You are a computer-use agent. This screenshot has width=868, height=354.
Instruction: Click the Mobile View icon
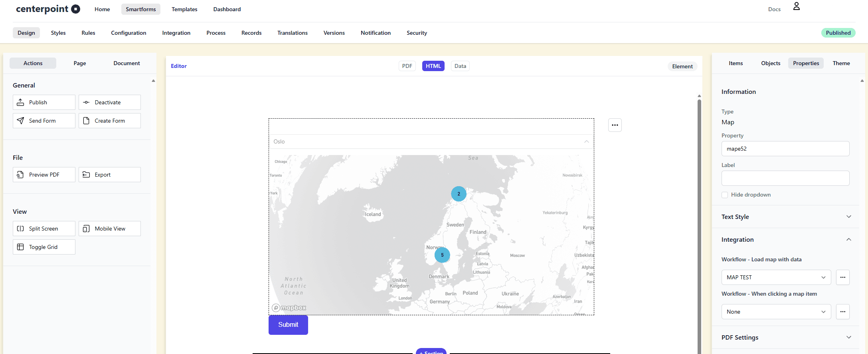tap(86, 229)
